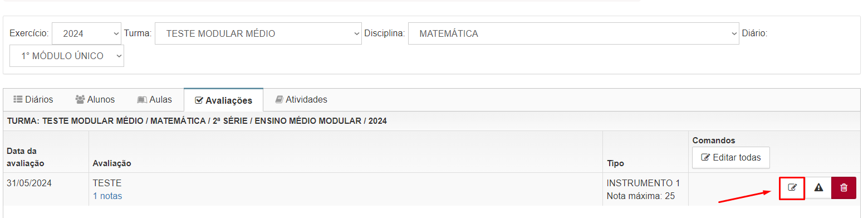
Task: Expand the Turma dropdown TESTE MODULAR MÉDIO
Action: pyautogui.click(x=258, y=33)
